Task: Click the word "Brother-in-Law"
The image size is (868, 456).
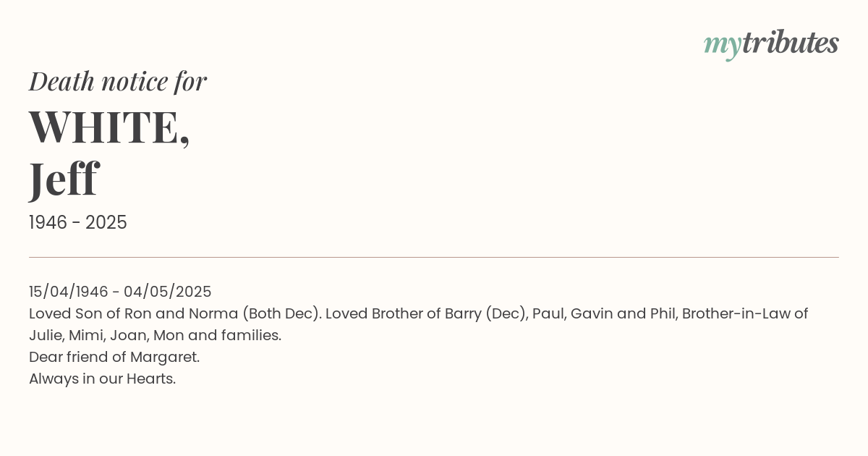Action: coord(736,313)
